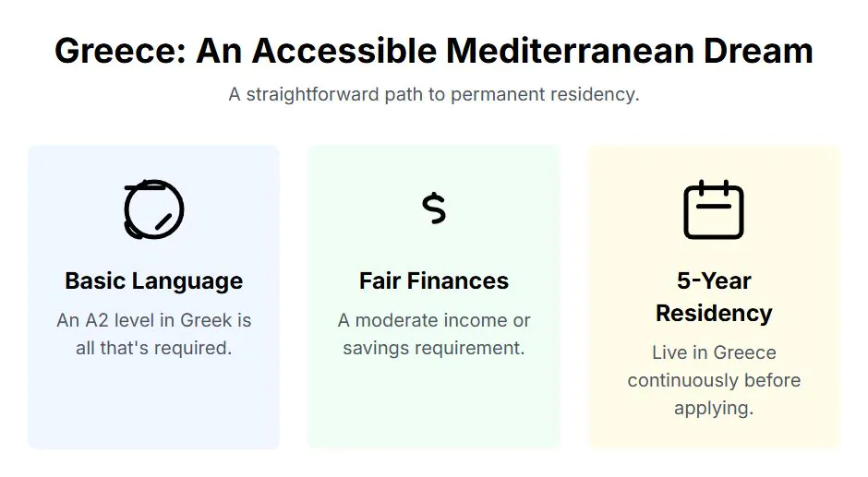
Task: Click the word 'applying.' in the residency card
Action: tap(714, 408)
